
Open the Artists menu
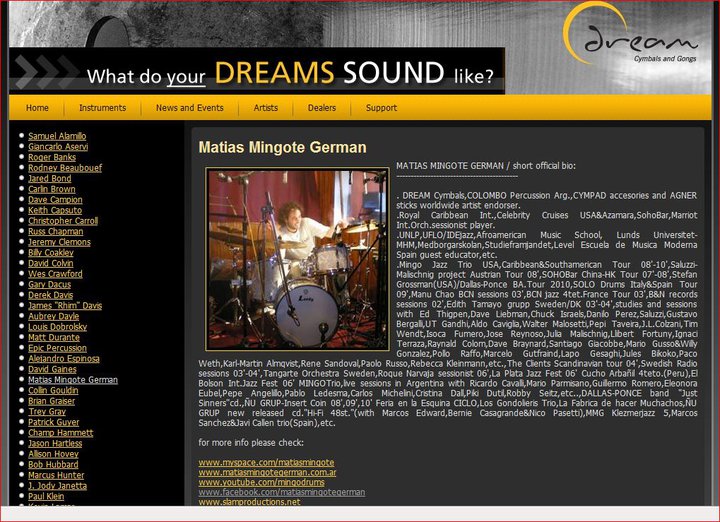click(266, 108)
